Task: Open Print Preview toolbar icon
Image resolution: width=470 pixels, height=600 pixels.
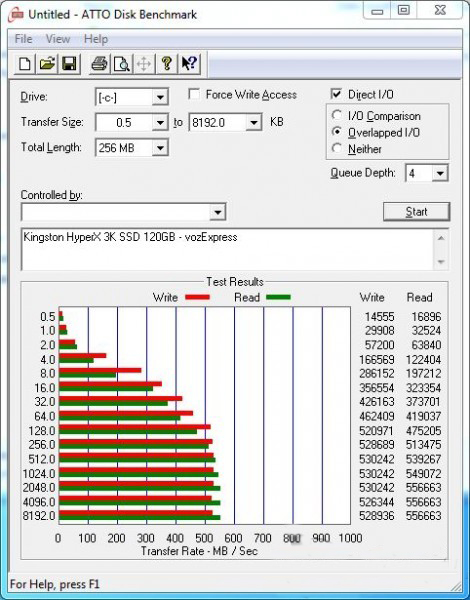Action: 121,64
